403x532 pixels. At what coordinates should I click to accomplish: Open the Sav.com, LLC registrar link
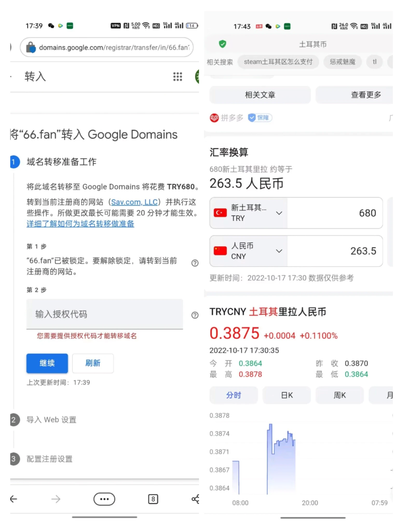(134, 202)
